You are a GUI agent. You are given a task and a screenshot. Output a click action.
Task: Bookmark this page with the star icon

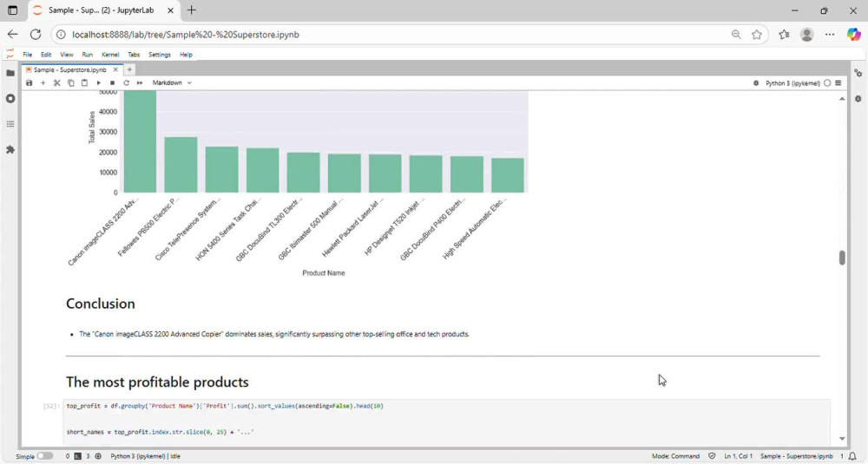pos(757,35)
